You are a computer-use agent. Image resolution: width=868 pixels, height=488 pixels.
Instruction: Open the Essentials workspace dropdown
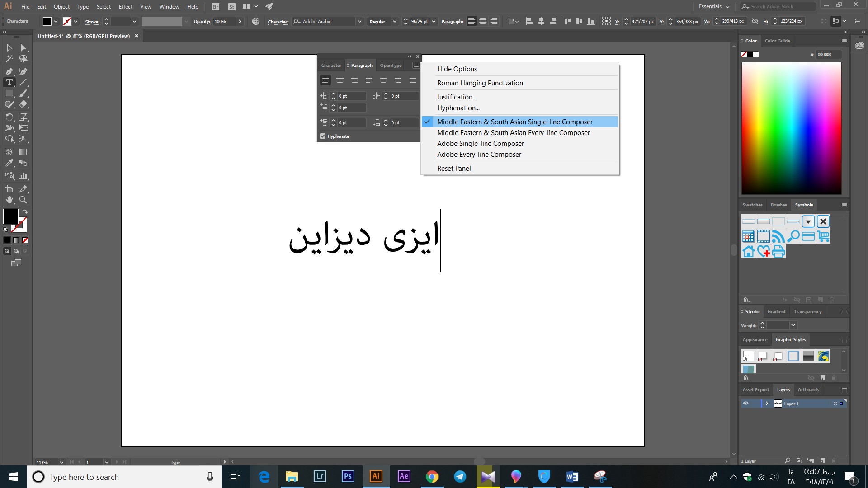point(714,6)
